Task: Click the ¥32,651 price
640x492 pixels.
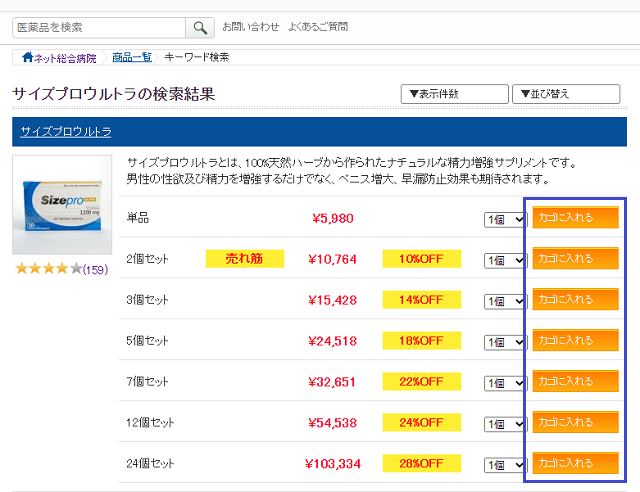Action: pyautogui.click(x=332, y=382)
